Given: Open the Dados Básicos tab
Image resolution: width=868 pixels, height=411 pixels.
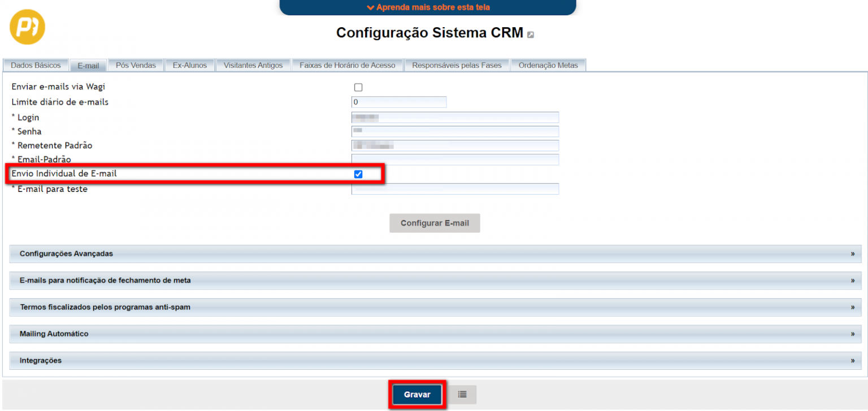Looking at the screenshot, I should [36, 65].
